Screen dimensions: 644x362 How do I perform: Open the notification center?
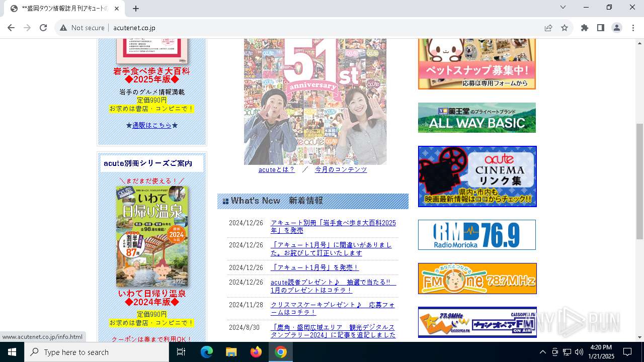coord(627,352)
